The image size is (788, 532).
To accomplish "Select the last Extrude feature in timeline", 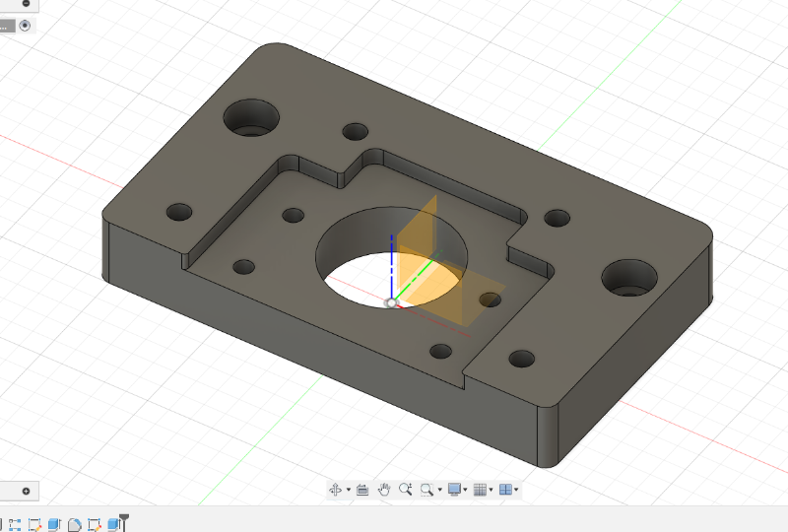I will point(113,524).
